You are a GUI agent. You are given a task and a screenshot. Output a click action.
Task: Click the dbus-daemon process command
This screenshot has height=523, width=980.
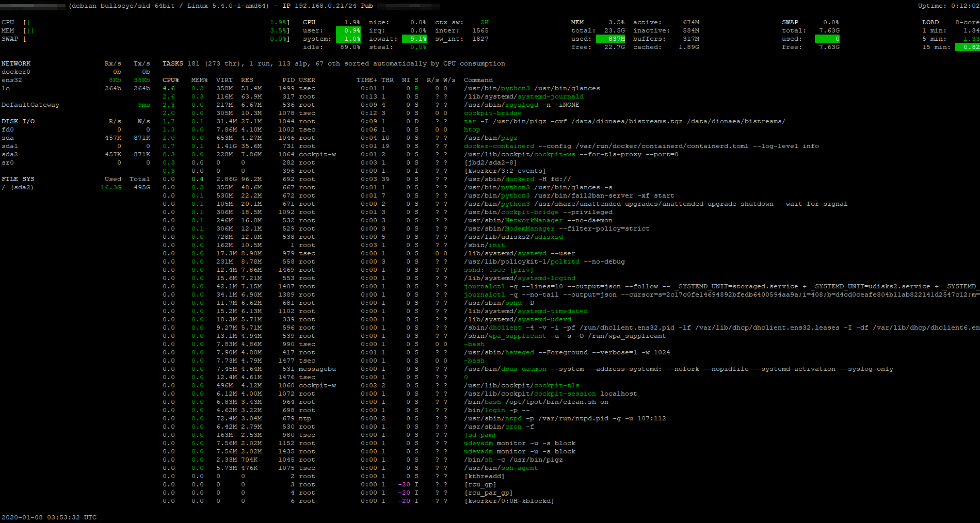(679, 369)
